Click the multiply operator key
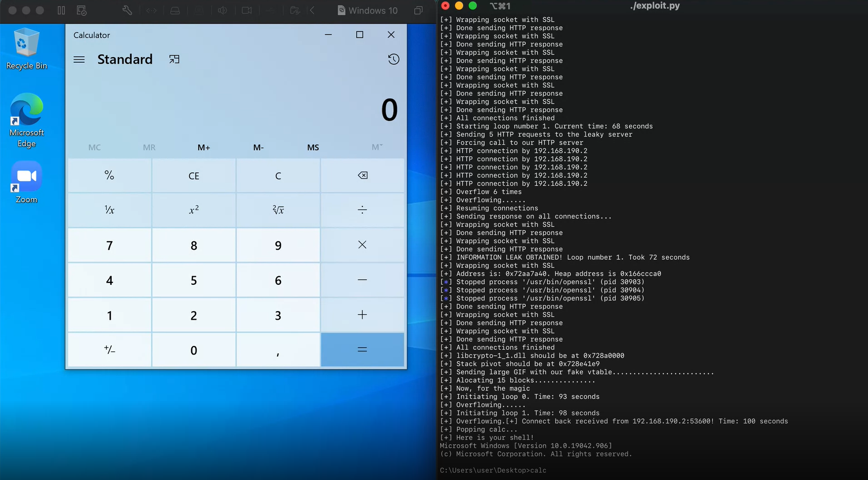The image size is (868, 480). click(x=363, y=245)
